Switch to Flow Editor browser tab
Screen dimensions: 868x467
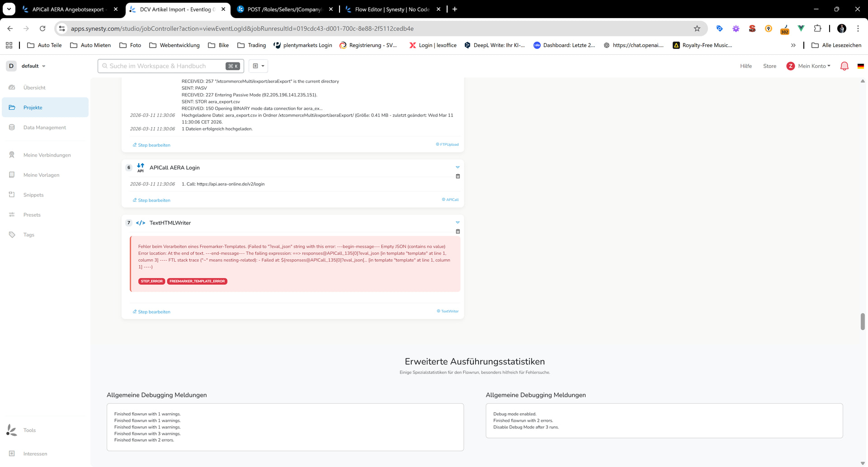[392, 9]
